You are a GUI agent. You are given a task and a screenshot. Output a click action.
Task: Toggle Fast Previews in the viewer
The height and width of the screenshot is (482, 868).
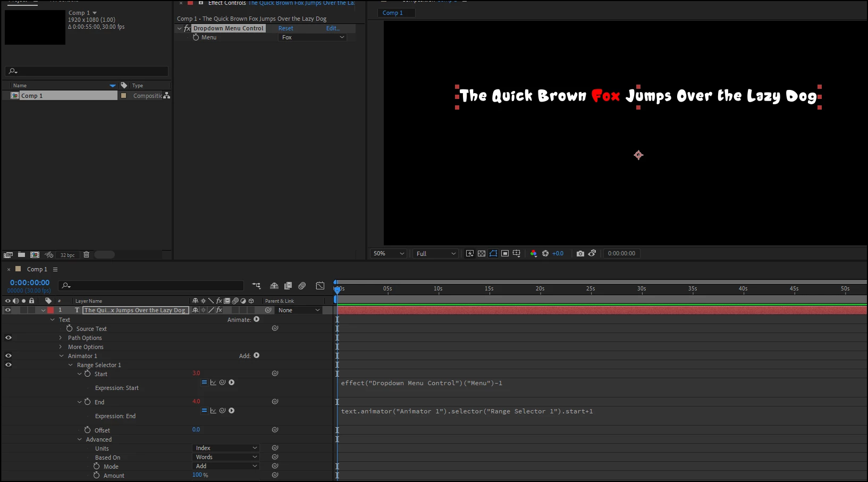470,254
